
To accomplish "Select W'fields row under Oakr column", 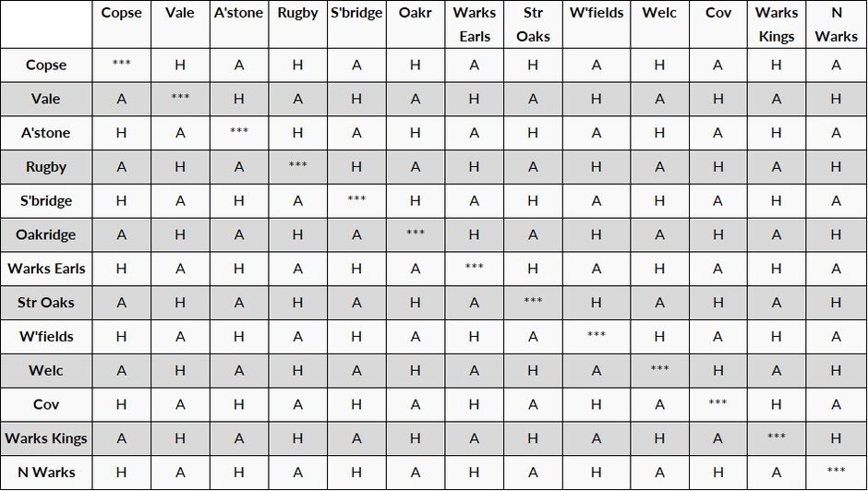I will point(416,337).
